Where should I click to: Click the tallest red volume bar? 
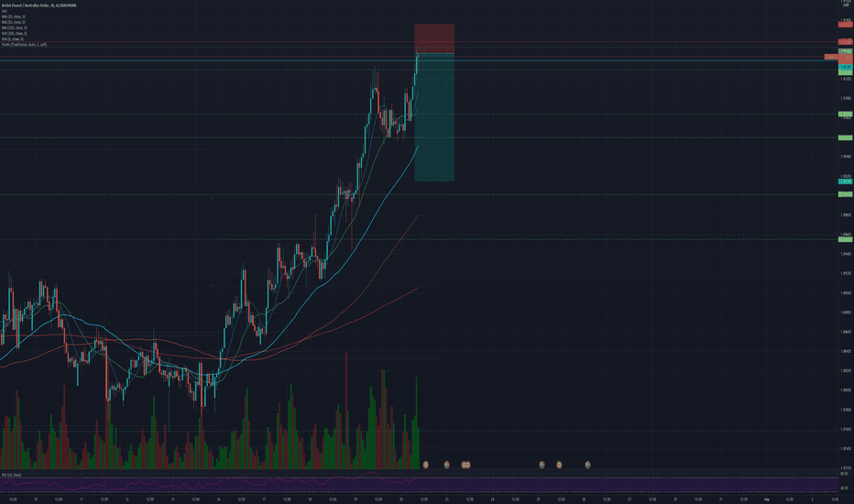345,411
